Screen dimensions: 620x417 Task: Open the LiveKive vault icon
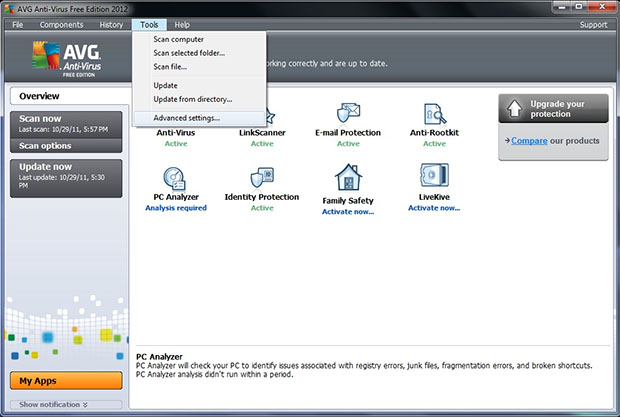pyautogui.click(x=434, y=175)
